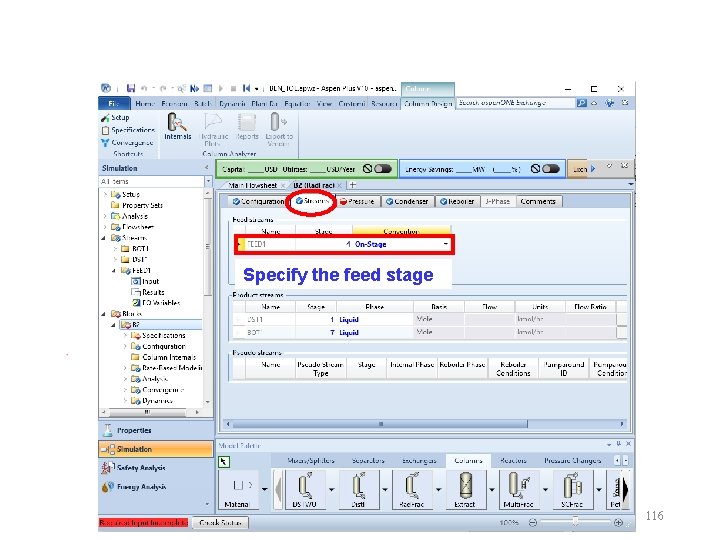
Task: Open the RadFrac model variants dropdown
Action: [x=439, y=490]
